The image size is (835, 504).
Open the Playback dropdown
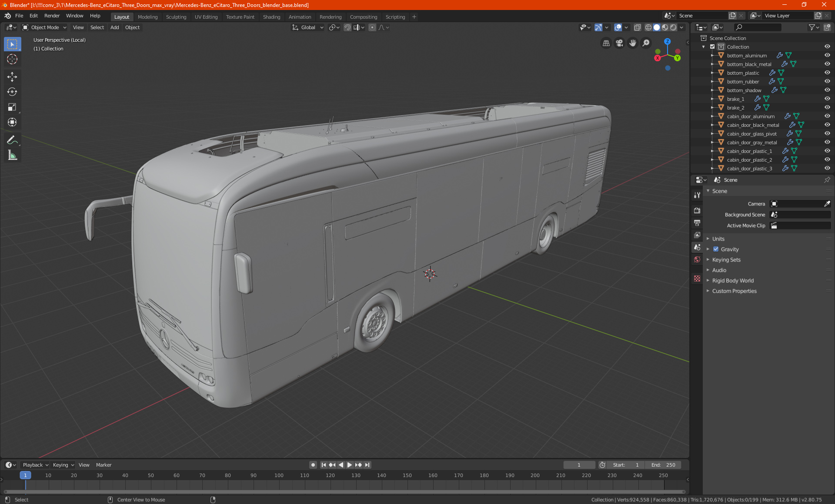coord(35,465)
